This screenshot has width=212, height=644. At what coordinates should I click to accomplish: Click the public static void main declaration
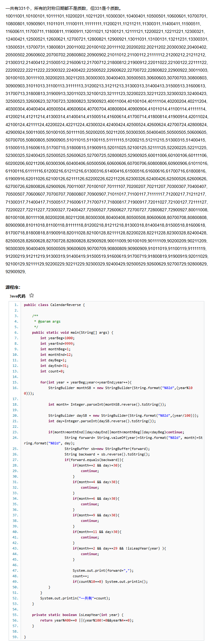pyautogui.click(x=73, y=332)
